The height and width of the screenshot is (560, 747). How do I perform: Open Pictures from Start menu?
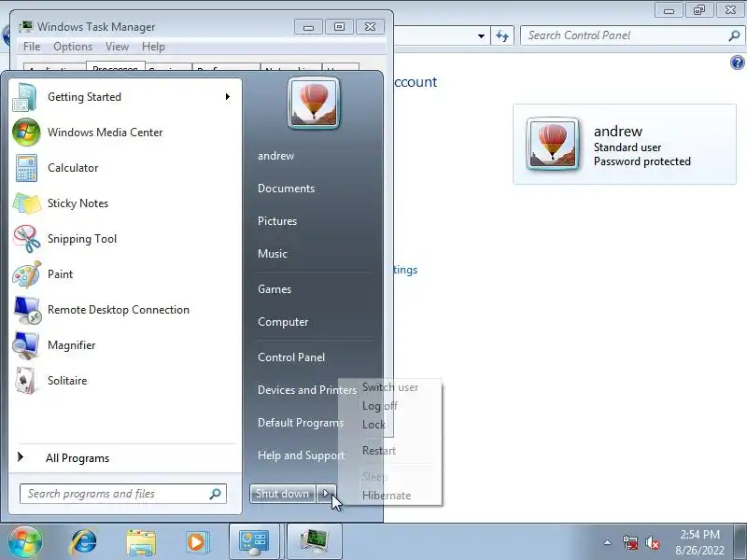(277, 221)
